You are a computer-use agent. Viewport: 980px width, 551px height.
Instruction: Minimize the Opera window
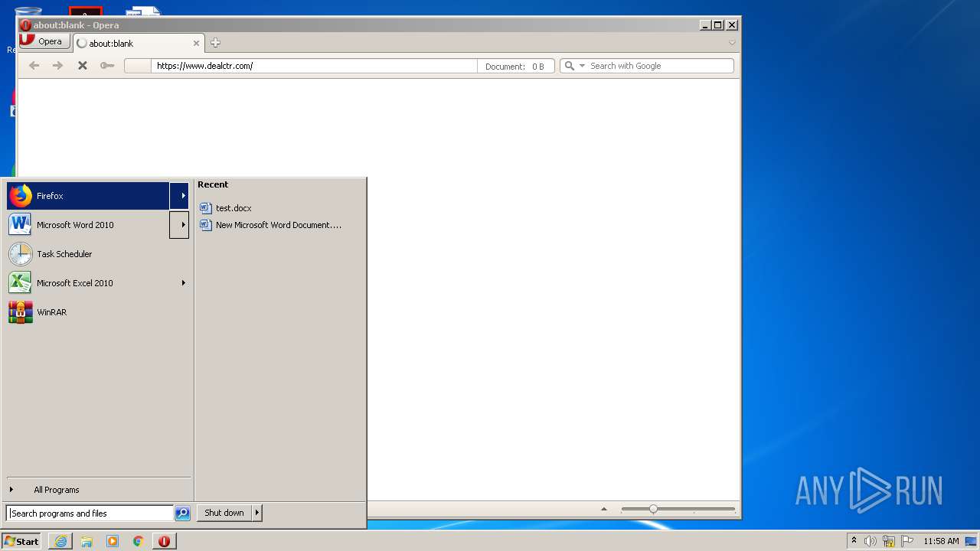[704, 25]
